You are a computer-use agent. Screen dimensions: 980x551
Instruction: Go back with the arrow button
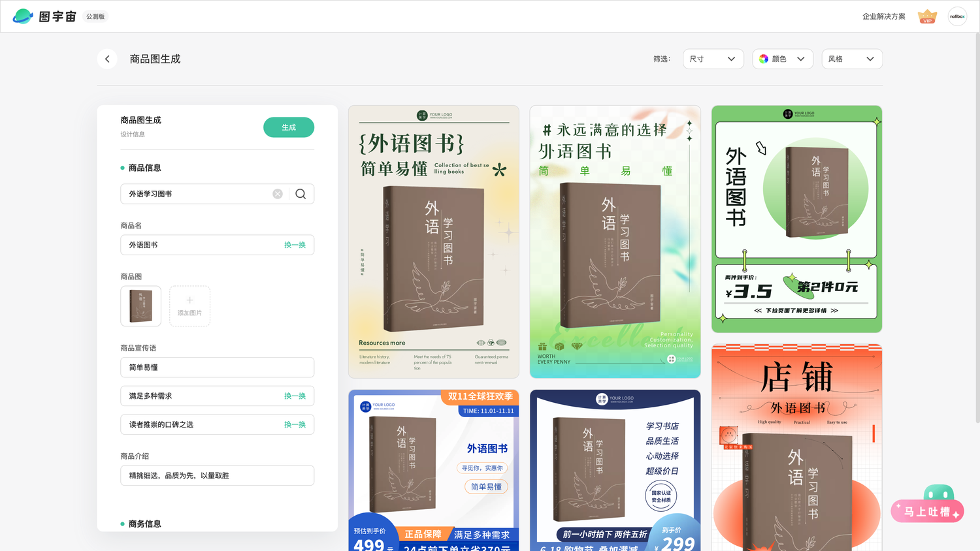(x=107, y=59)
